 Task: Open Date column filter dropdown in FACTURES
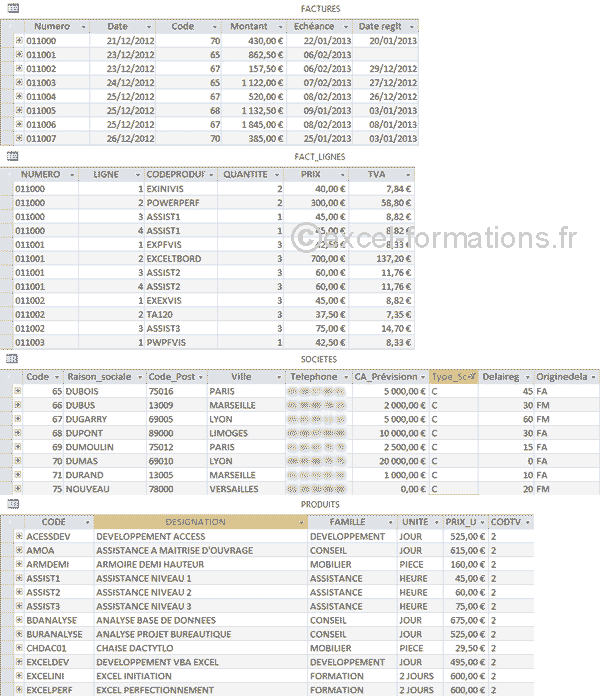[149, 27]
